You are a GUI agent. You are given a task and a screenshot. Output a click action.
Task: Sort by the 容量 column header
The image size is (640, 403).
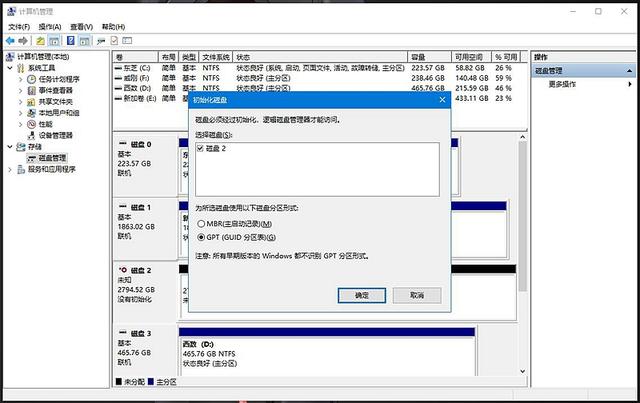429,57
